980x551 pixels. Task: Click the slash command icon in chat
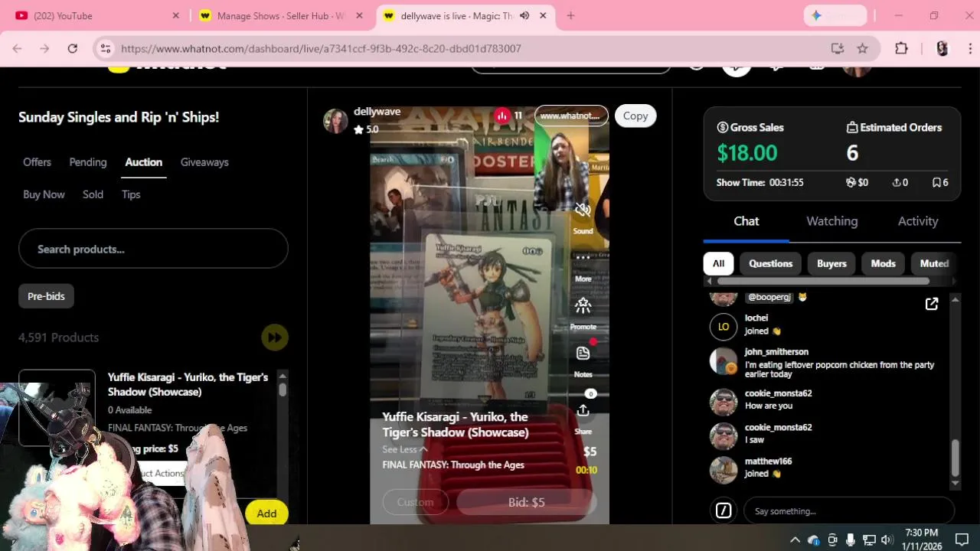(x=724, y=510)
